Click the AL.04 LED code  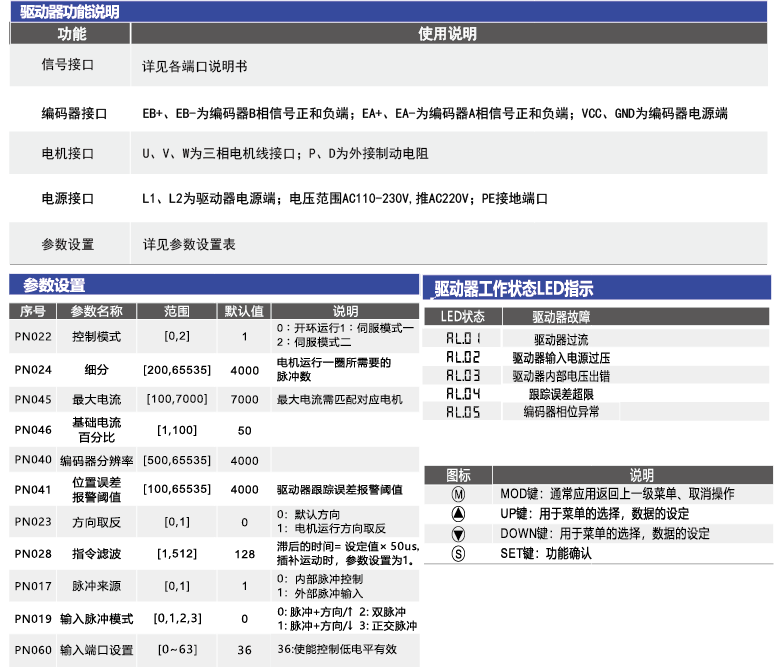pos(463,394)
